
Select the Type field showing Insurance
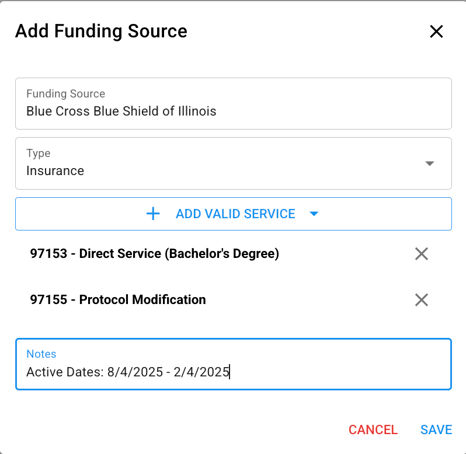click(233, 163)
